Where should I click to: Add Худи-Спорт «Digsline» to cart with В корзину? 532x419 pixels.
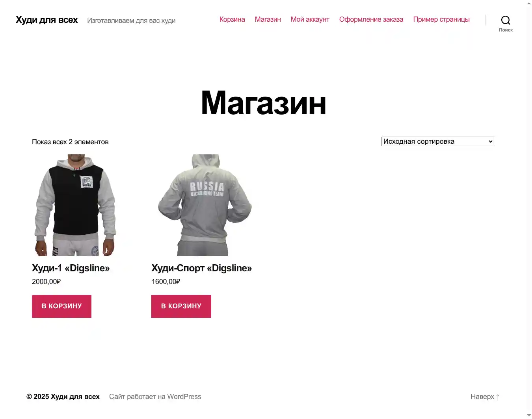coord(181,306)
